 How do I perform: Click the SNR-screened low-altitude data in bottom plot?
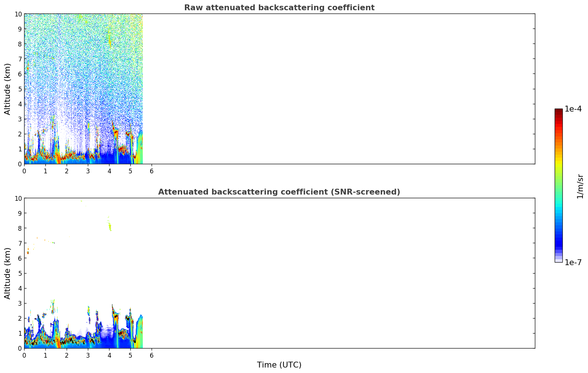83,325
